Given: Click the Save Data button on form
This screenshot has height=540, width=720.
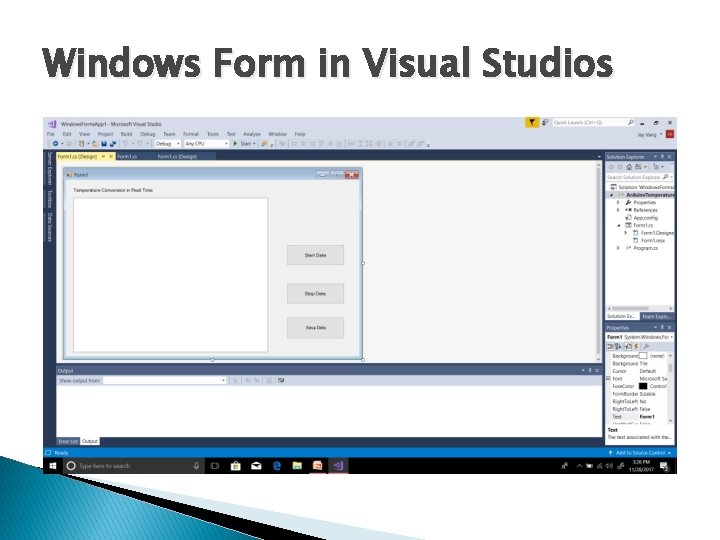Looking at the screenshot, I should [315, 328].
